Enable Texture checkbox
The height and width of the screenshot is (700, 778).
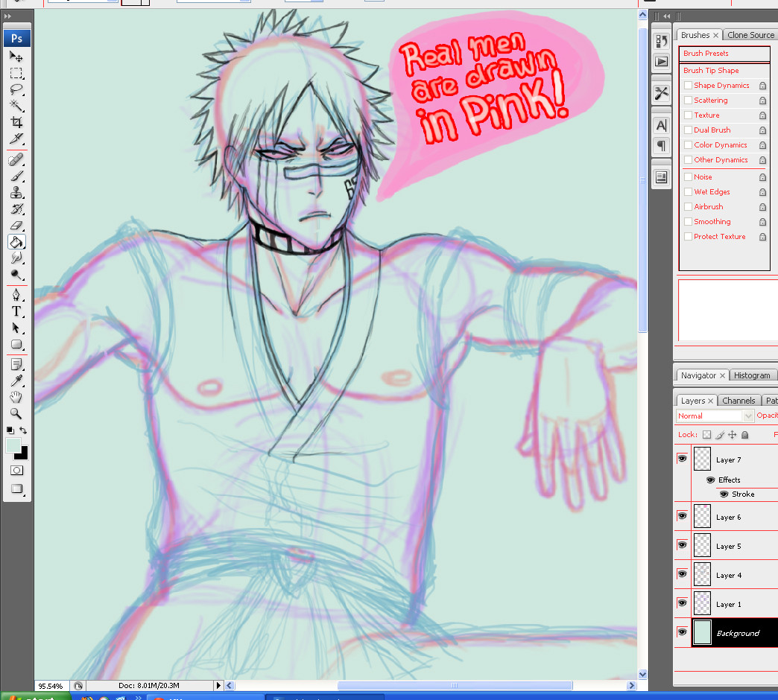click(688, 115)
